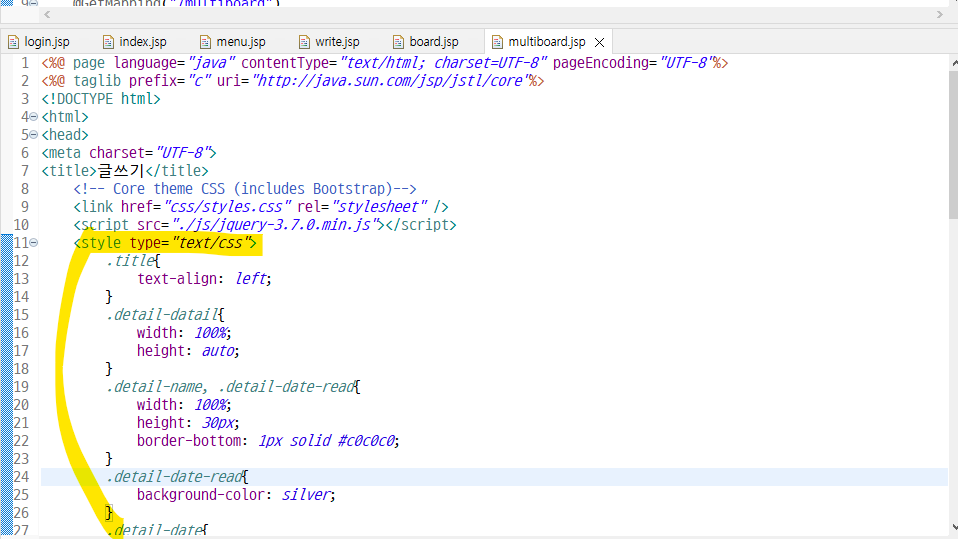Click the vertical scrollbar thumb

pos(953,144)
